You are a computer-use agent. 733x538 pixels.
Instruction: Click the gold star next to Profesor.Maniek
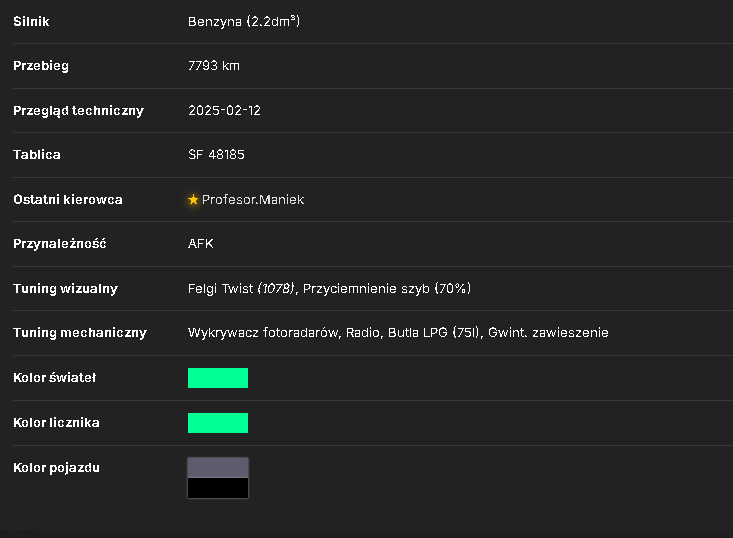pyautogui.click(x=193, y=200)
